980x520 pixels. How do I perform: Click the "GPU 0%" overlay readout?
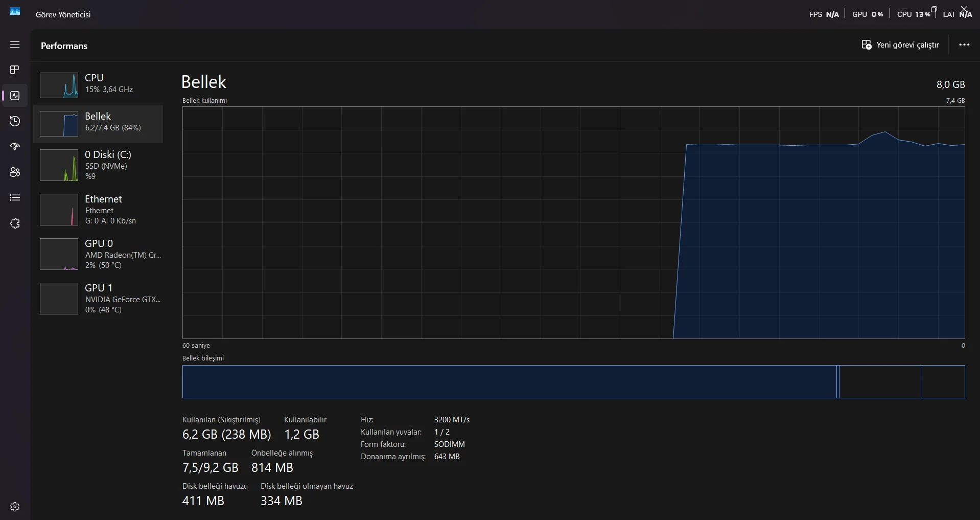pos(868,14)
